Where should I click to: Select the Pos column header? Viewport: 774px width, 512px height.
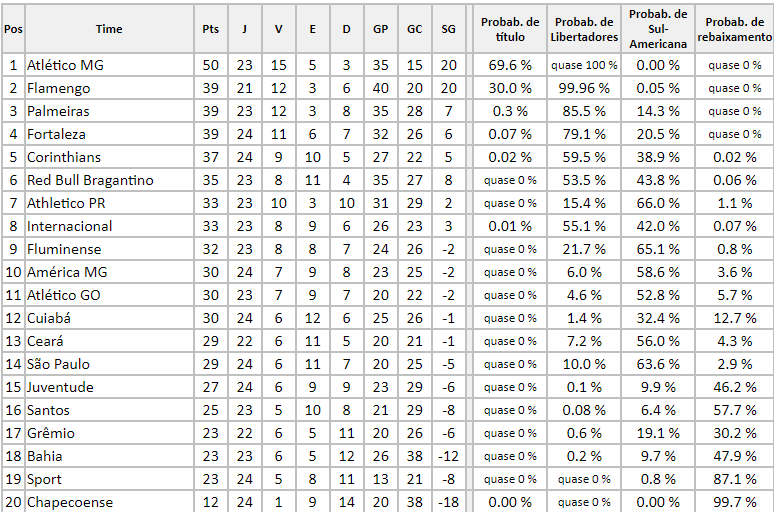pyautogui.click(x=13, y=29)
